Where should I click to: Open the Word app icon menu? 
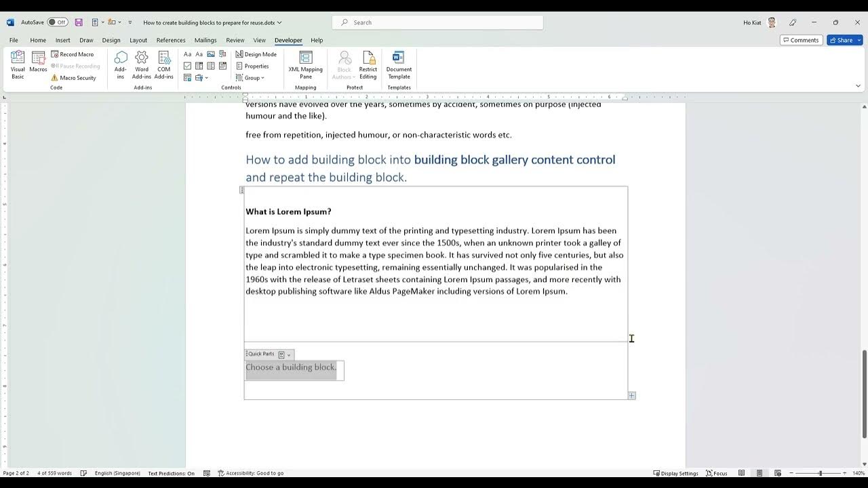[x=10, y=22]
